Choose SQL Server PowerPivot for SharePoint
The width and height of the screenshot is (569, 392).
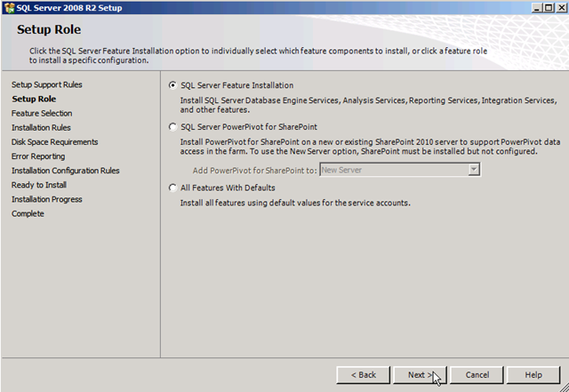tap(172, 127)
